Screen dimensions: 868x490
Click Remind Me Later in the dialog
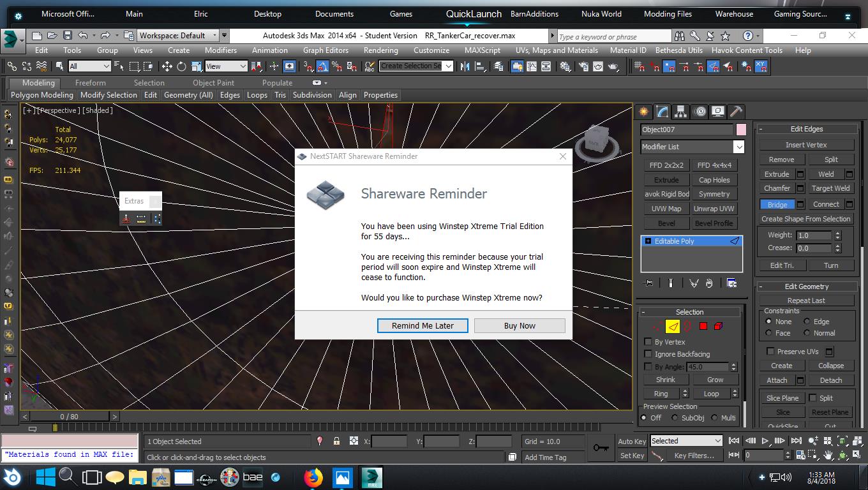click(x=423, y=326)
